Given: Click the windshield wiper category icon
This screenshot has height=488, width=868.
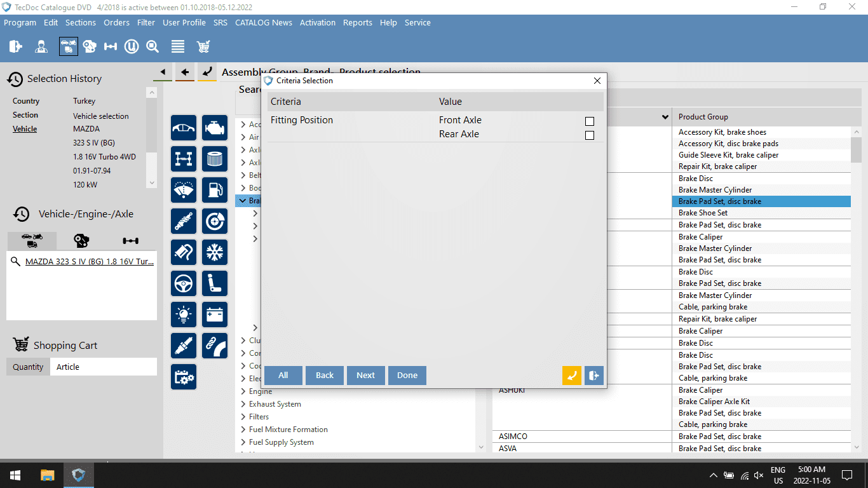Looking at the screenshot, I should click(184, 190).
